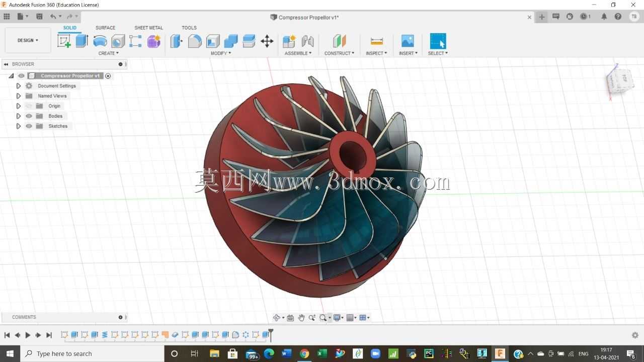Jump to the timeline end
The height and width of the screenshot is (362, 644).
coord(49,335)
